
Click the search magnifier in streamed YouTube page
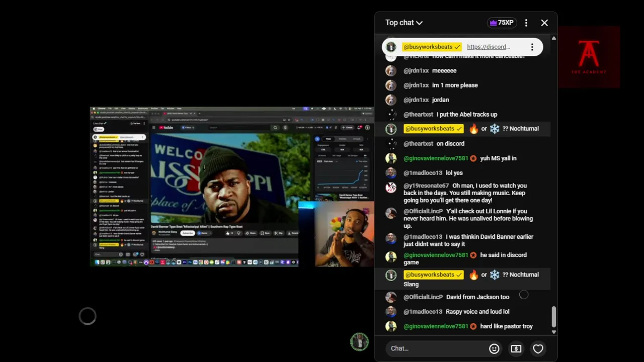click(x=275, y=128)
